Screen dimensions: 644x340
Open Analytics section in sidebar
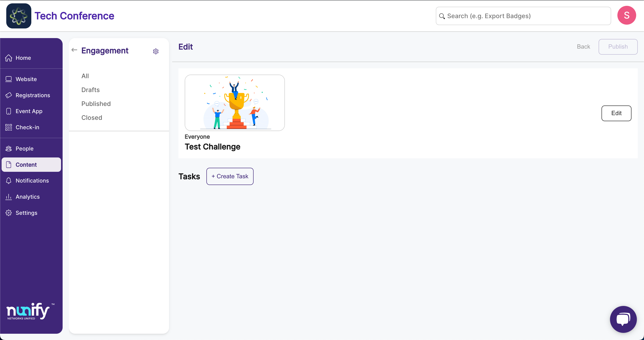click(28, 196)
